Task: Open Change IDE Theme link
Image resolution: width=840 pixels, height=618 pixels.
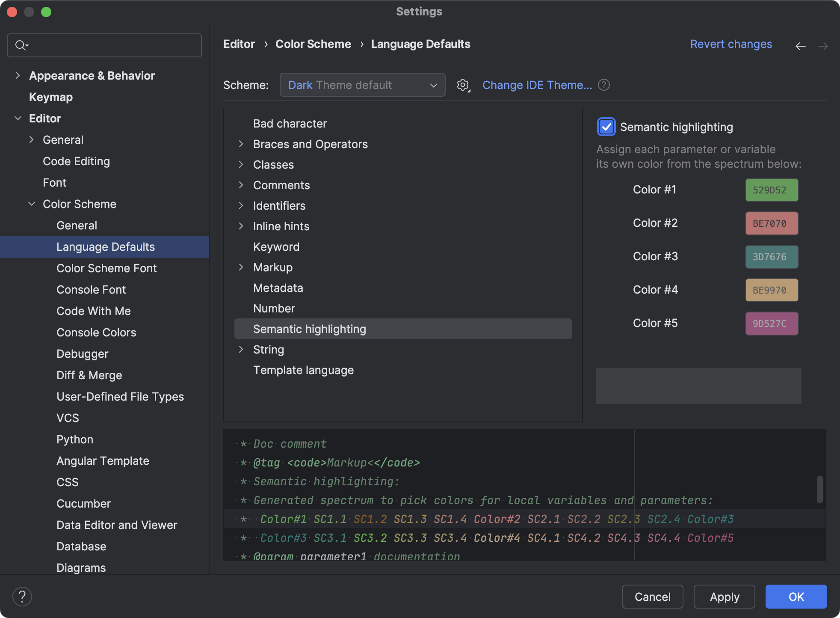Action: coord(538,85)
